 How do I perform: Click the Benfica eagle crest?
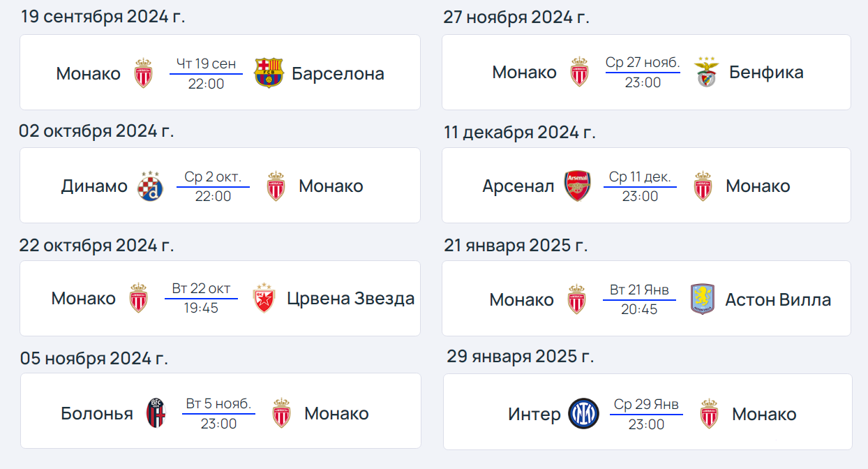pyautogui.click(x=706, y=73)
